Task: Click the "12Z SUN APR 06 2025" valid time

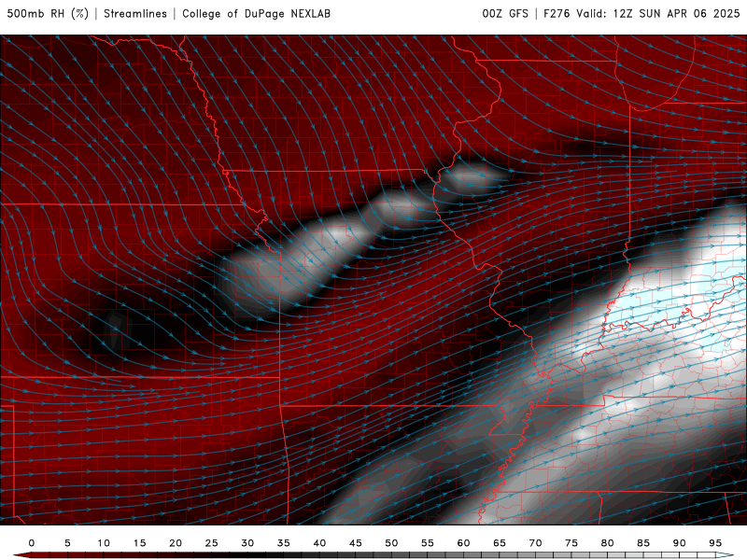Action: tap(676, 13)
